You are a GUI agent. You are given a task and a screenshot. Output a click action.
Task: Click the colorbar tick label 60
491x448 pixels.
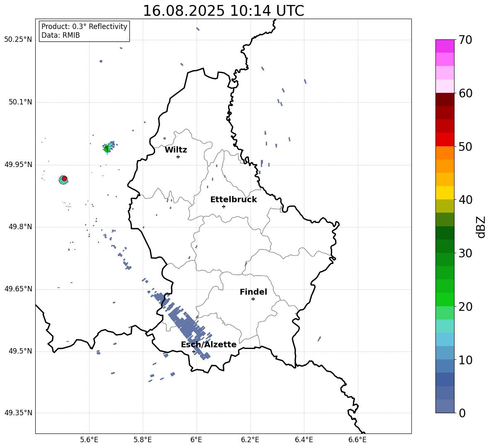click(x=465, y=93)
